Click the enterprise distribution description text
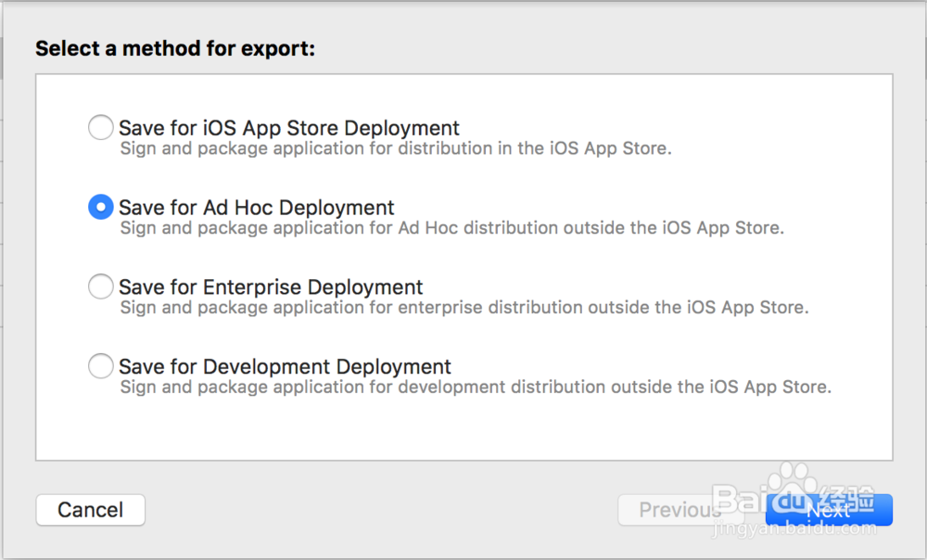The height and width of the screenshot is (560, 927). click(x=464, y=308)
